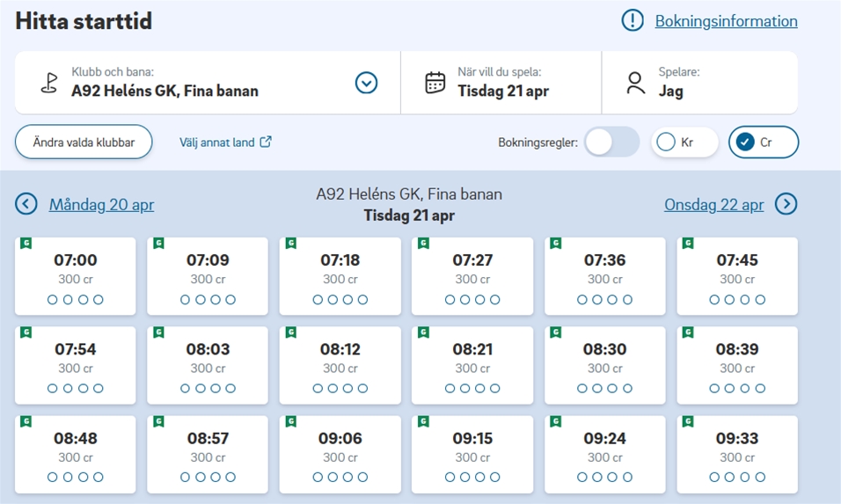Screen dimensions: 841x504
Task: Click the calendar icon for play date
Action: pyautogui.click(x=435, y=83)
